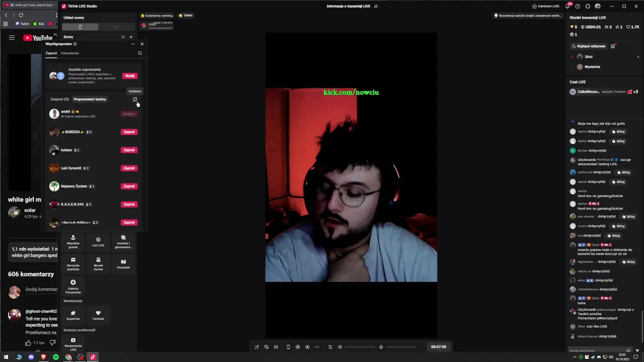Open Skrzynia skarbów tool
Viewport: 644px width, 362px height.
point(73,264)
